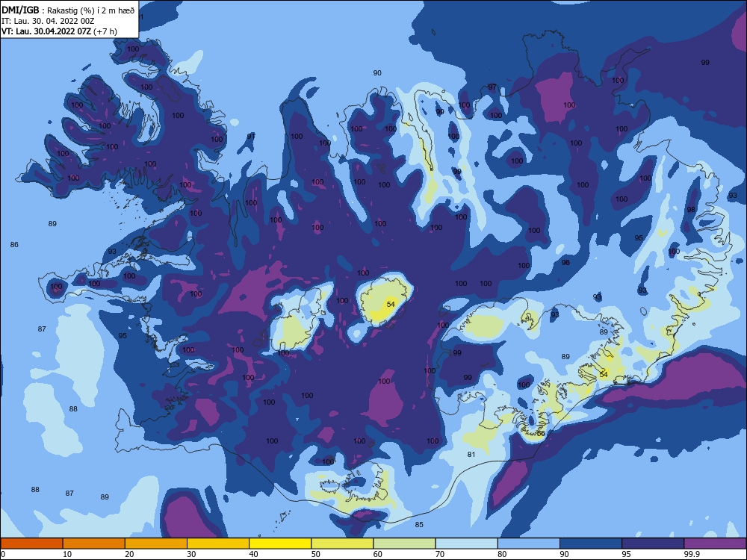Image resolution: width=747 pixels, height=560 pixels.
Task: Click the legend tick label "0"
Action: tap(3, 554)
